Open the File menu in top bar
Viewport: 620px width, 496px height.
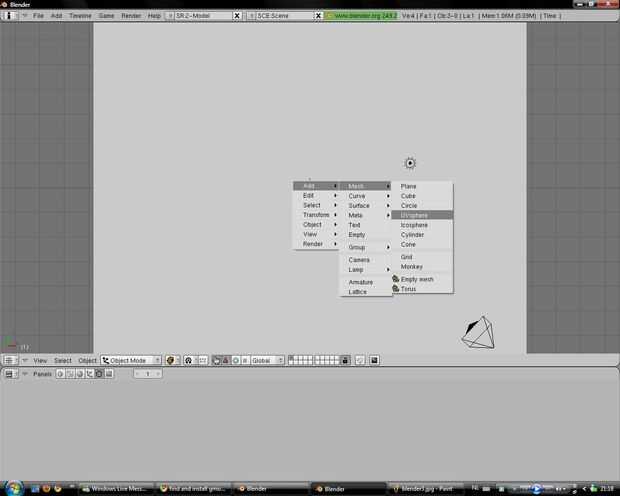point(38,16)
